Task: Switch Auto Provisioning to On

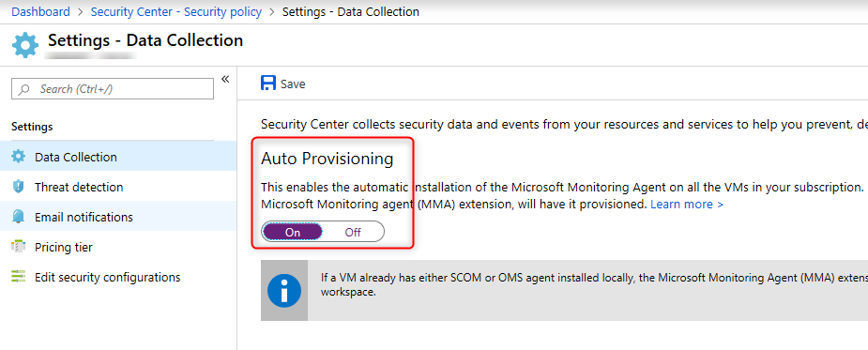Action: pyautogui.click(x=292, y=232)
